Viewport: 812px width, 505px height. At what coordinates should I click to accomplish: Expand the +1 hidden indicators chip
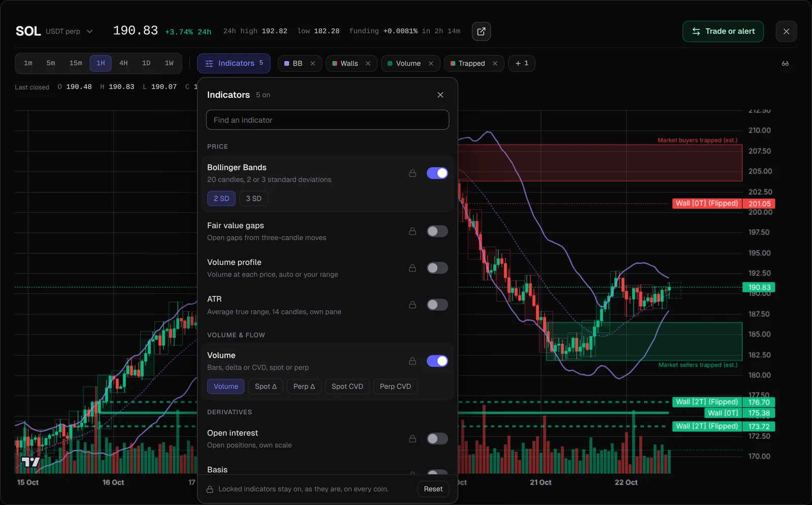tap(522, 63)
